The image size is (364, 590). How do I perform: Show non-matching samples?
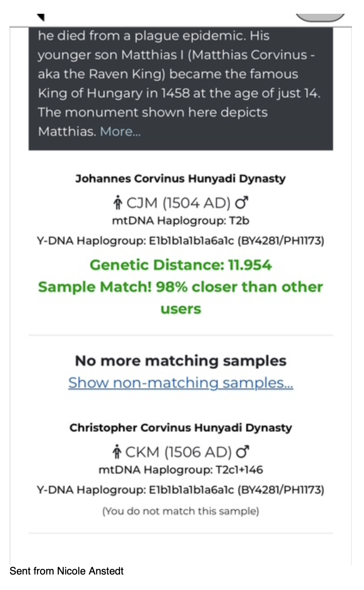[x=181, y=382]
